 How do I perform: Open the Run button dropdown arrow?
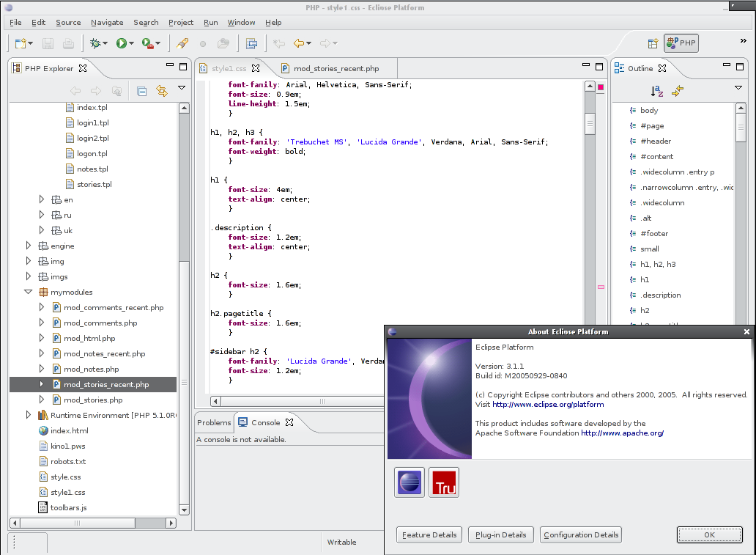(x=131, y=43)
